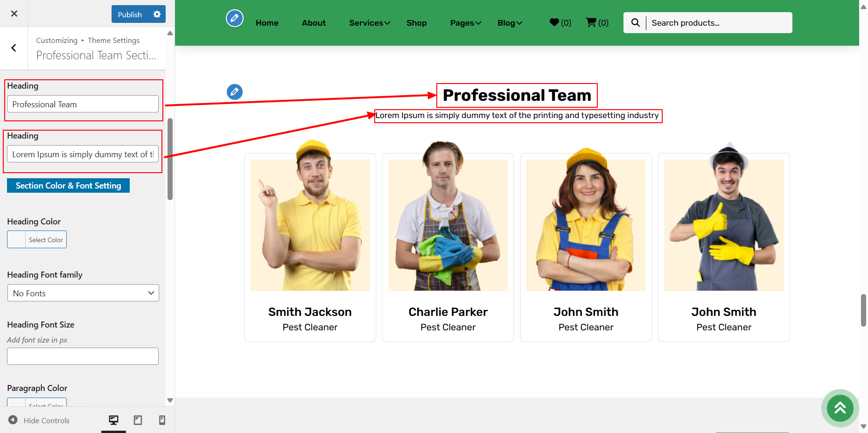Select Heading Color swatch picker
This screenshot has height=433, width=868.
[37, 240]
